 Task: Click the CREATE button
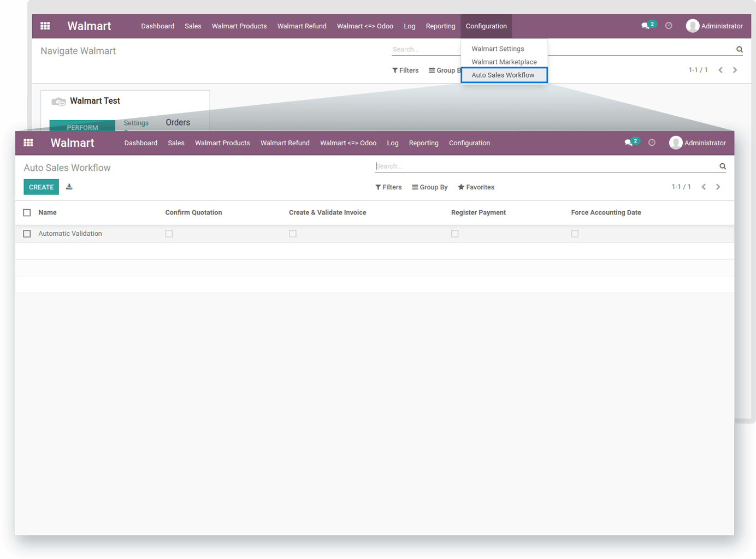point(41,187)
